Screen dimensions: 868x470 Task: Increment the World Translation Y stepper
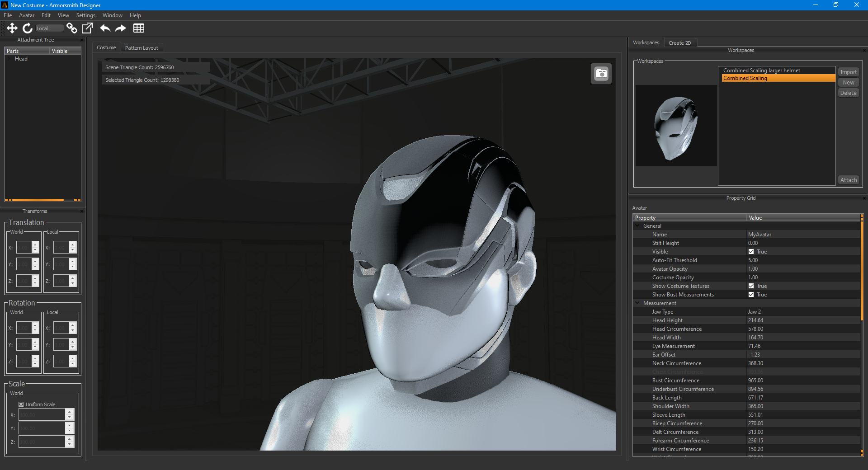(x=35, y=261)
